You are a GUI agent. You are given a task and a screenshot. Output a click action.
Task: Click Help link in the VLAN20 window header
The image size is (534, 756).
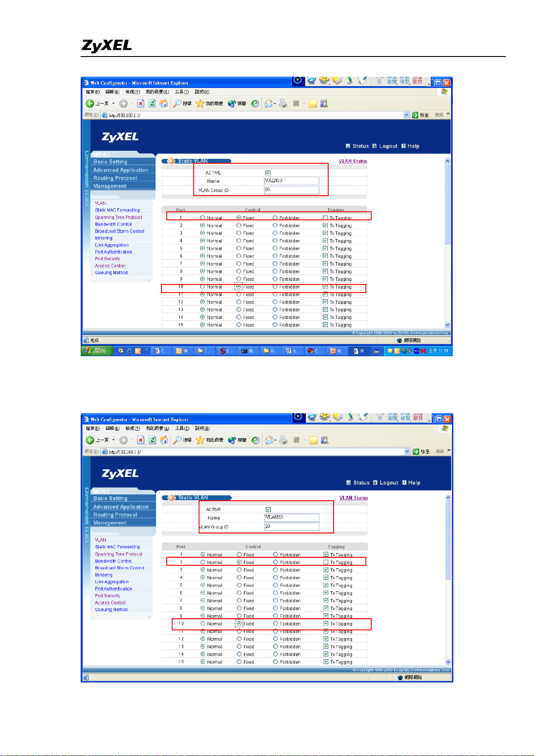click(x=411, y=483)
